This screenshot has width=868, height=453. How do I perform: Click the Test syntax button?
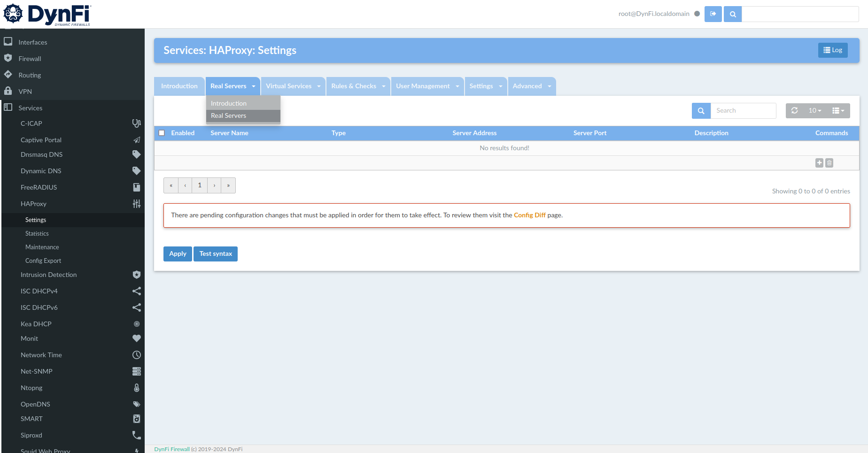(216, 254)
